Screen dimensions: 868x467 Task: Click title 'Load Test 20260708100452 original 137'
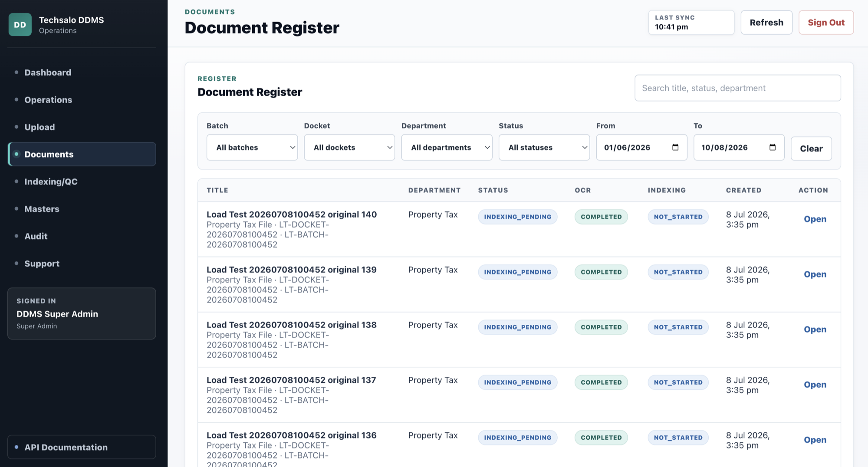[x=291, y=380]
